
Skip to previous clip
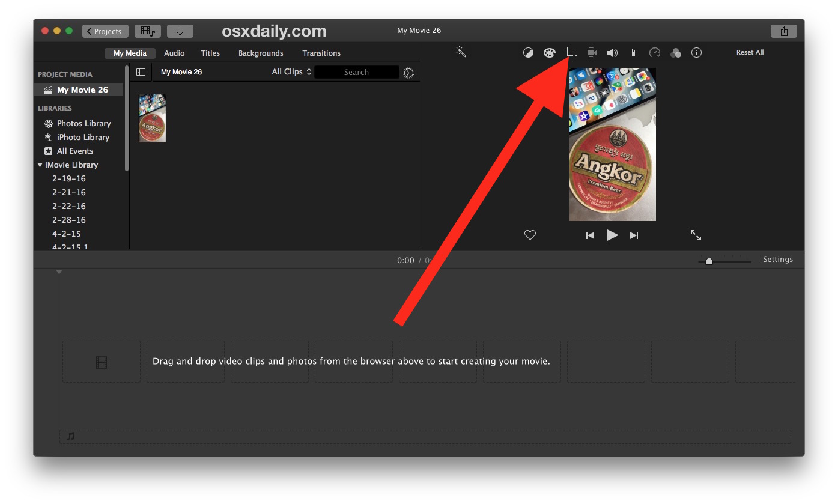(590, 235)
